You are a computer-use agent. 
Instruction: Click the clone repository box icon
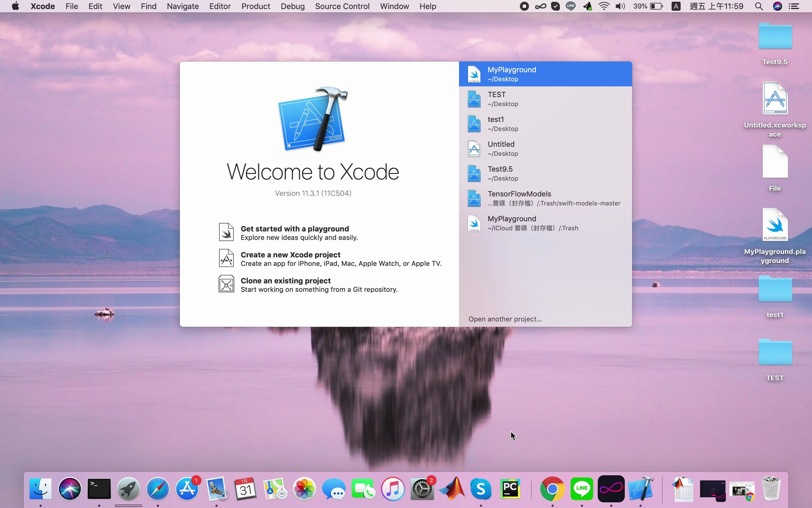(226, 284)
